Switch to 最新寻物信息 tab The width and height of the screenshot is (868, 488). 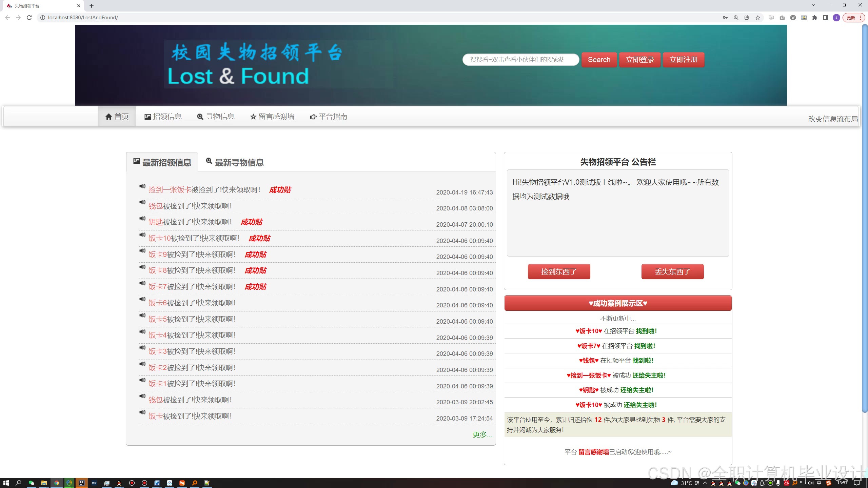click(x=235, y=162)
